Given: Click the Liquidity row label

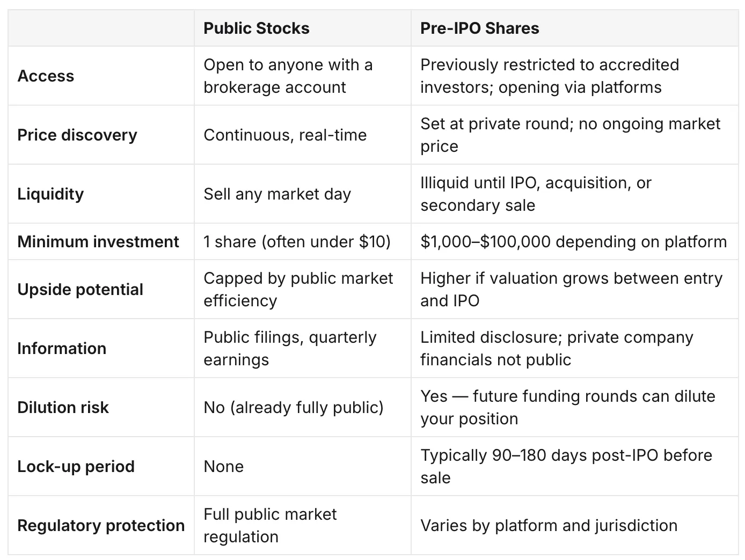Looking at the screenshot, I should pos(50,194).
